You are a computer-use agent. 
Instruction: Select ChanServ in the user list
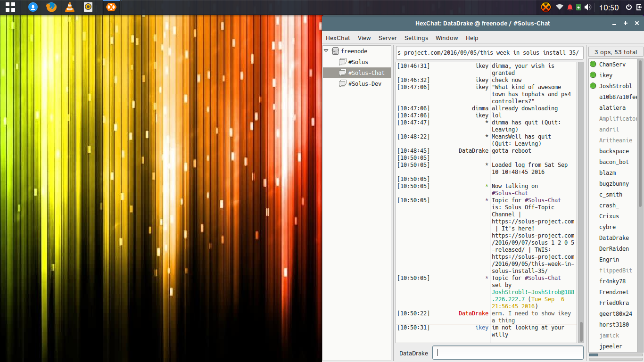pos(612,64)
